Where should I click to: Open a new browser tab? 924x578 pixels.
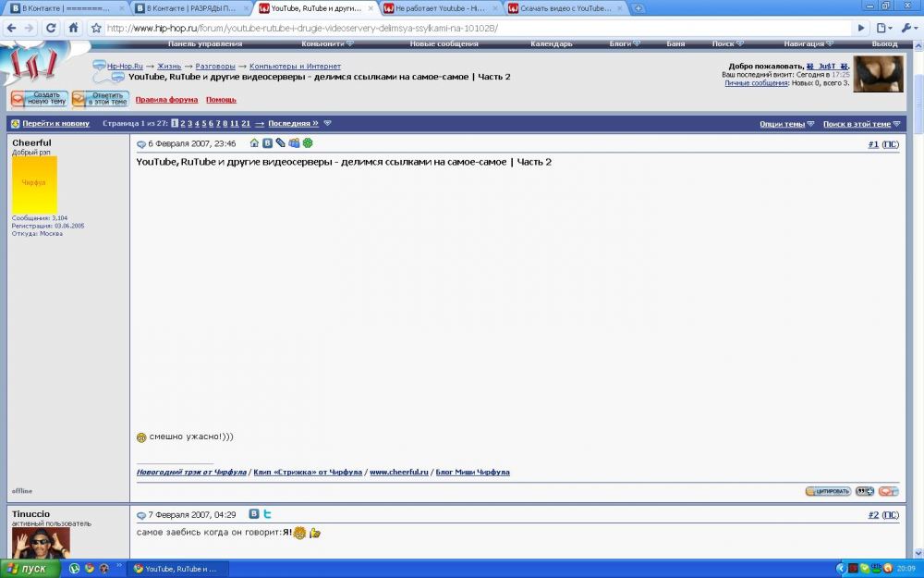pos(638,8)
